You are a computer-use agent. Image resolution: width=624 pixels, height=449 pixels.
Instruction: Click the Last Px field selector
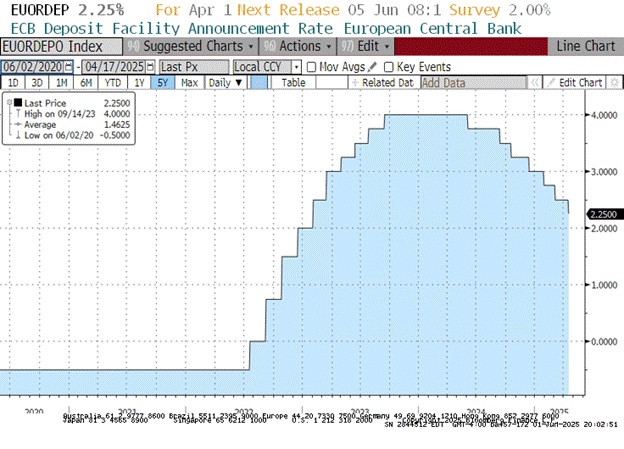click(194, 67)
